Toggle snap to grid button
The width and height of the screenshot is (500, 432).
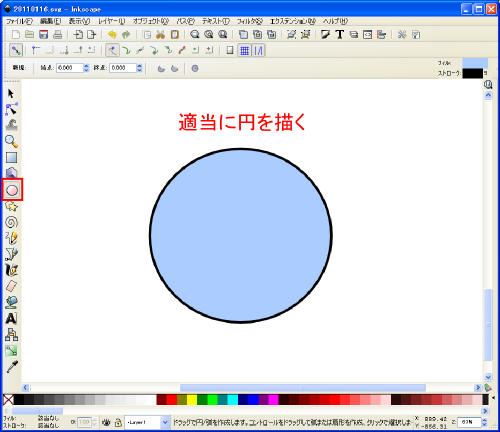point(244,51)
